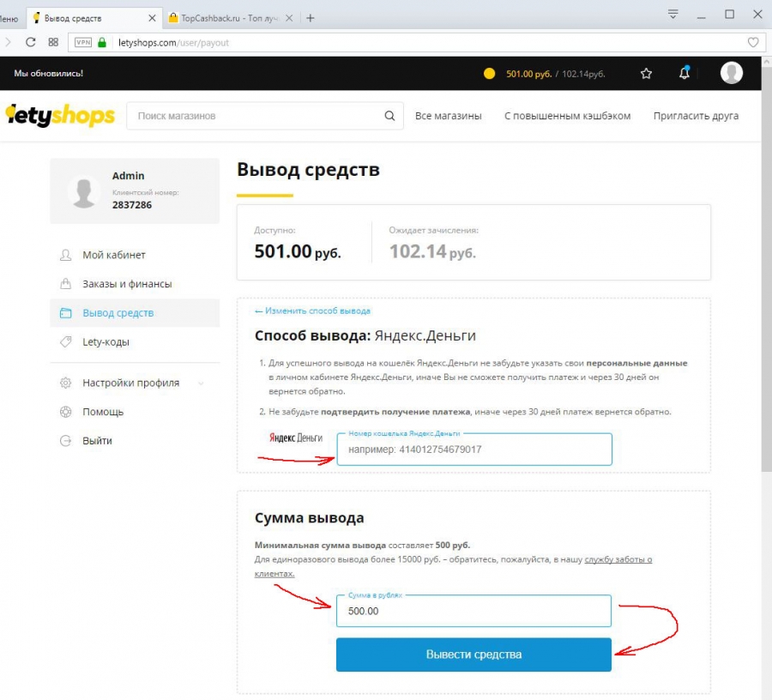Click the Помощь lifebuoy icon
772x700 pixels.
(x=65, y=412)
